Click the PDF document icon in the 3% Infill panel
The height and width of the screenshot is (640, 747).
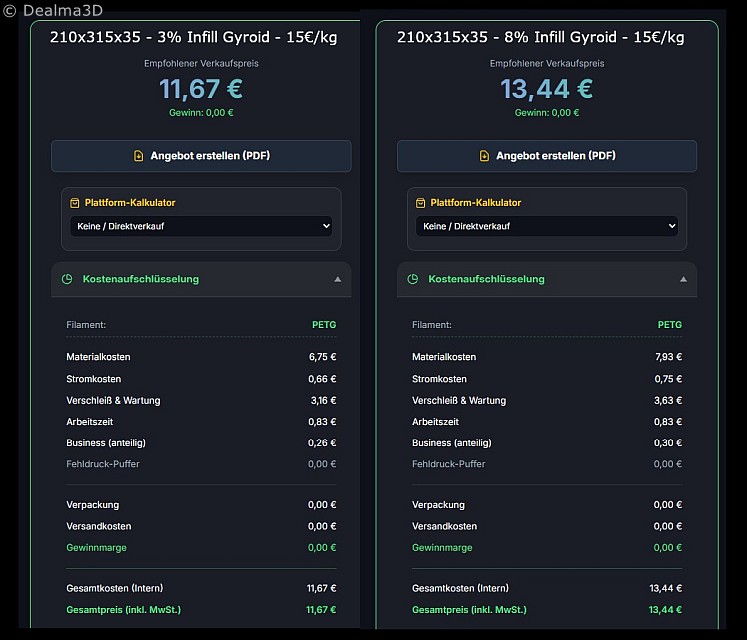(x=138, y=156)
